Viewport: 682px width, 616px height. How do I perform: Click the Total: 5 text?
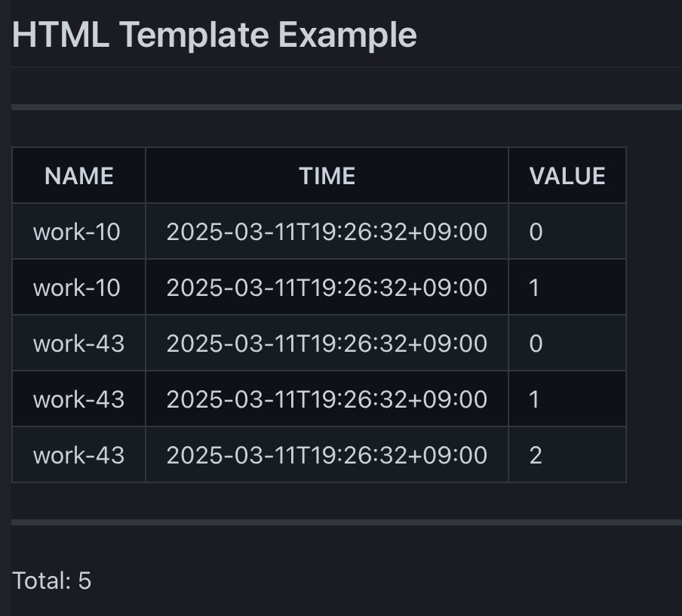click(52, 581)
